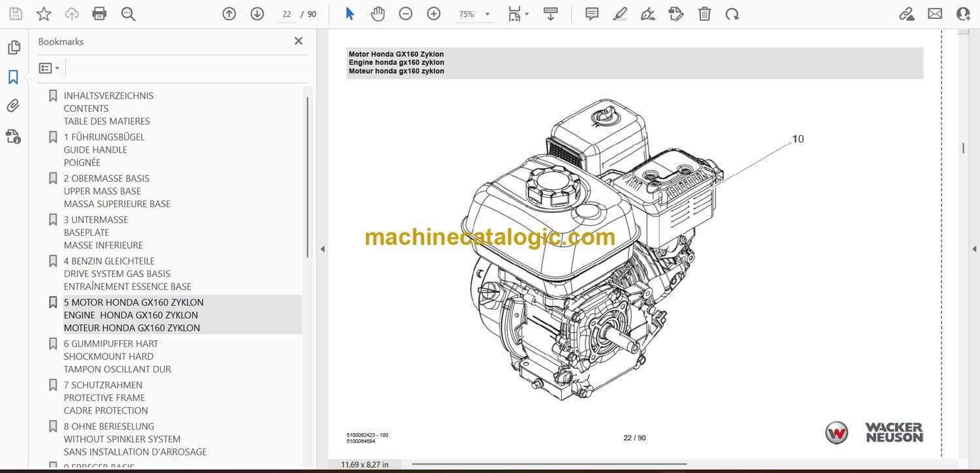
Task: Open bookmark 7 SCHUTZRAHMEN Protective Frame
Action: (x=103, y=385)
